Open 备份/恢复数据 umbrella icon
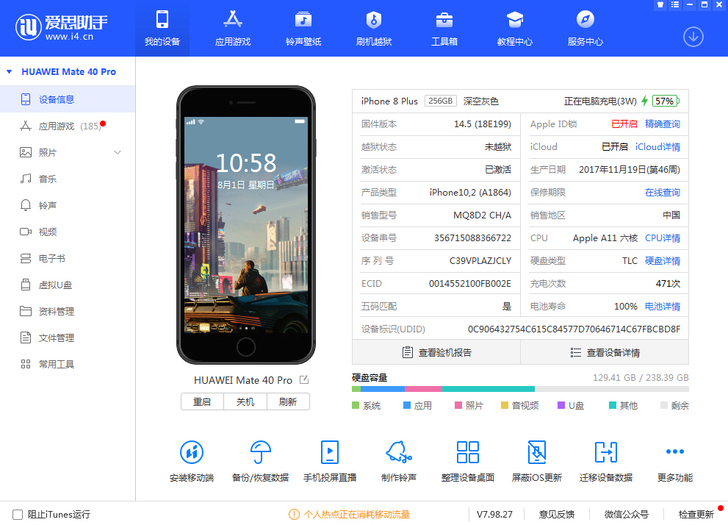728x525 pixels. pos(260,452)
